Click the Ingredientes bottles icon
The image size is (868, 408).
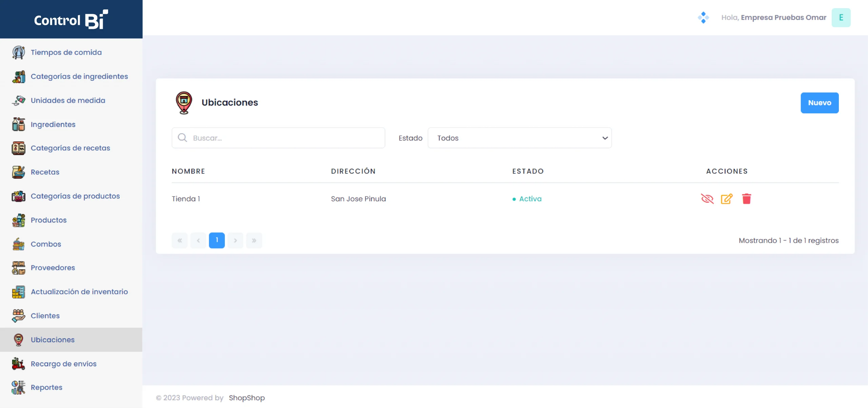tap(18, 124)
